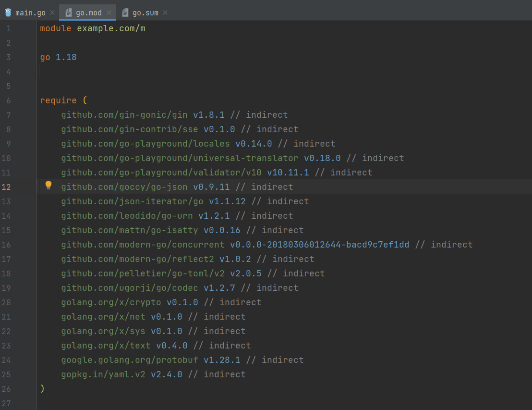Image resolution: width=532 pixels, height=410 pixels.
Task: Switch to the main.go tab
Action: 30,12
